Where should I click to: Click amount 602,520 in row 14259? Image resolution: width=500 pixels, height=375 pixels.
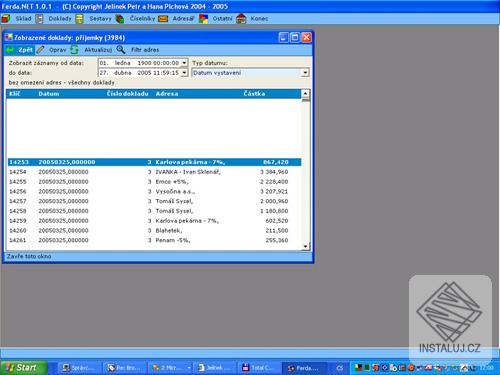coord(277,221)
